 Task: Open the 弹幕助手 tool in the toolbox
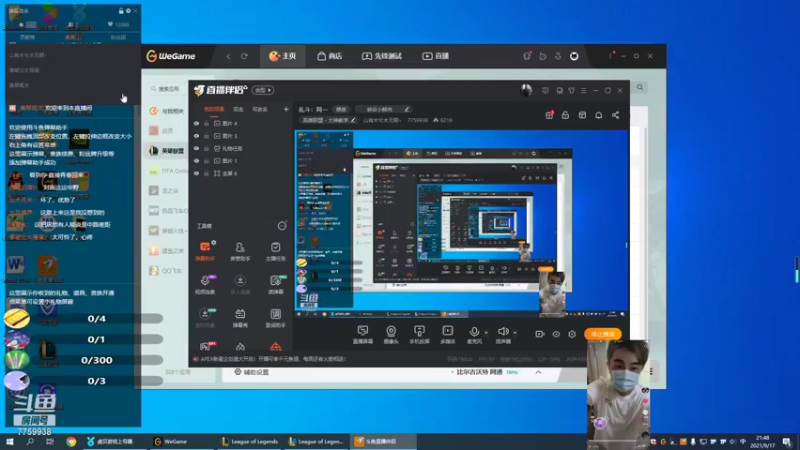tap(205, 251)
